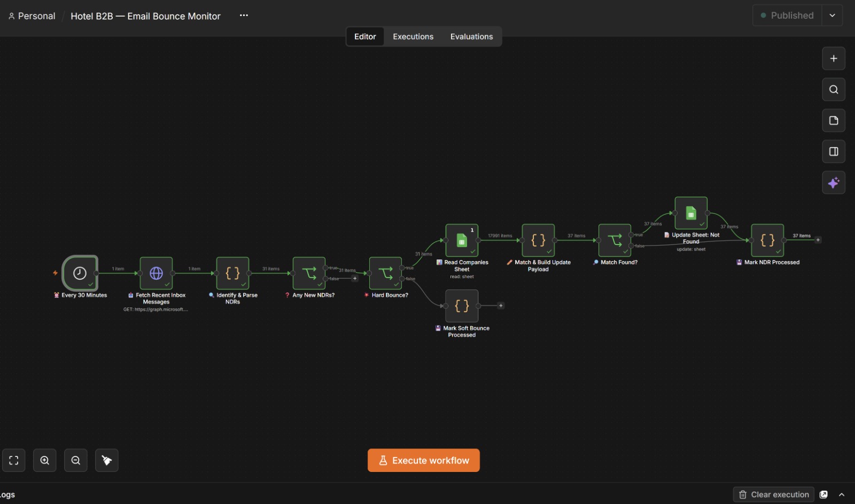Select the Fetch Recent Inbox Messages HTTP node

coord(156,273)
